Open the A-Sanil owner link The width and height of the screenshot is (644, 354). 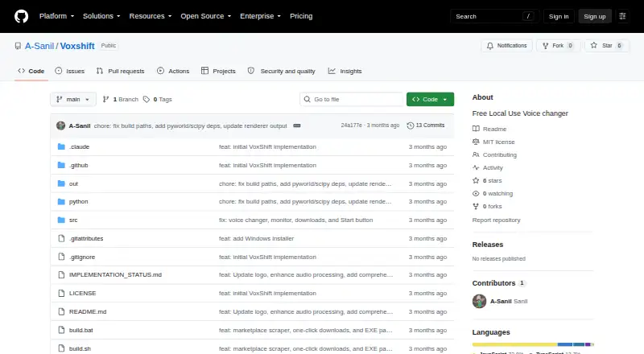pyautogui.click(x=39, y=46)
